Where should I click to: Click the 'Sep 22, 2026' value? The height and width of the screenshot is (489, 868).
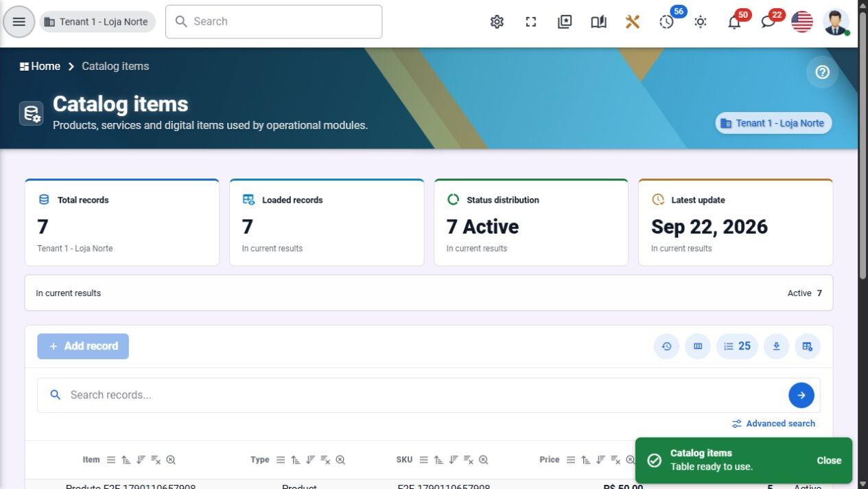click(x=709, y=227)
